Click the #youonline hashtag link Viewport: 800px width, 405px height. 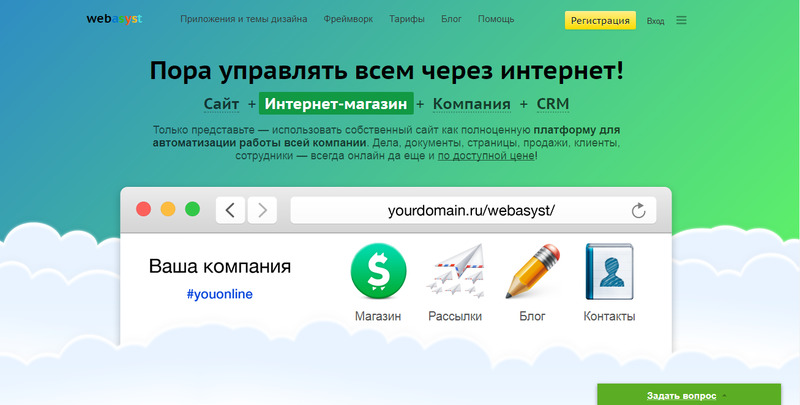coord(219,294)
